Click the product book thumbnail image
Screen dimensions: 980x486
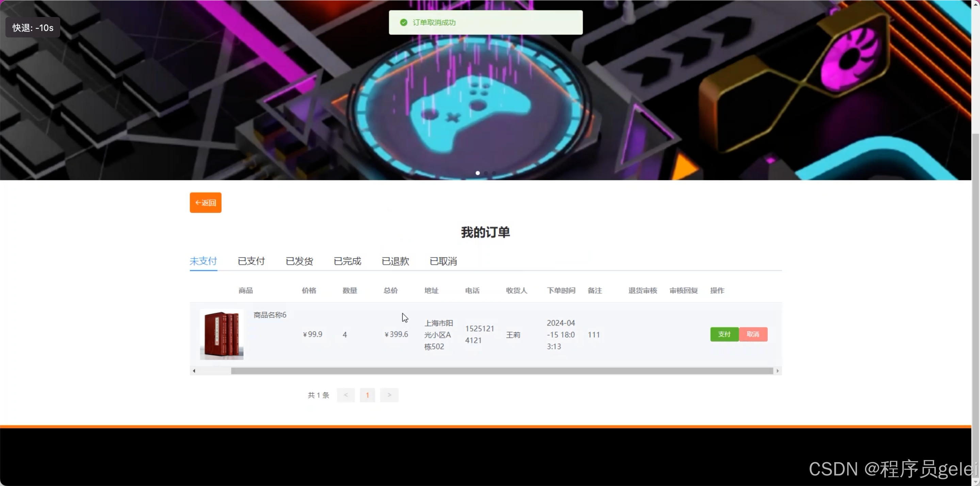pos(222,334)
